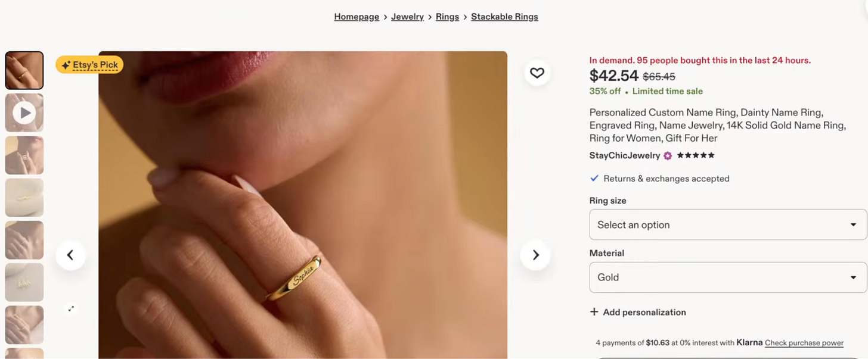Click the five-star rating icons
The image size is (868, 359).
tap(695, 155)
